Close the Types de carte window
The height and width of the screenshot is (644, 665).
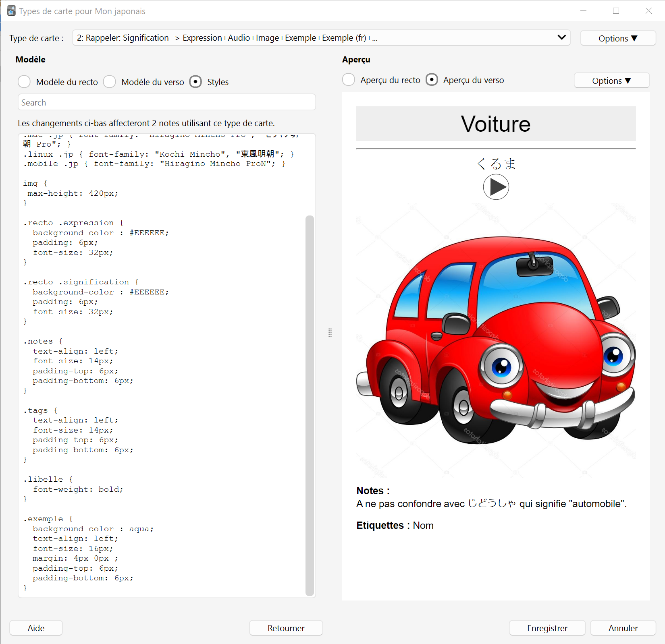coord(648,11)
